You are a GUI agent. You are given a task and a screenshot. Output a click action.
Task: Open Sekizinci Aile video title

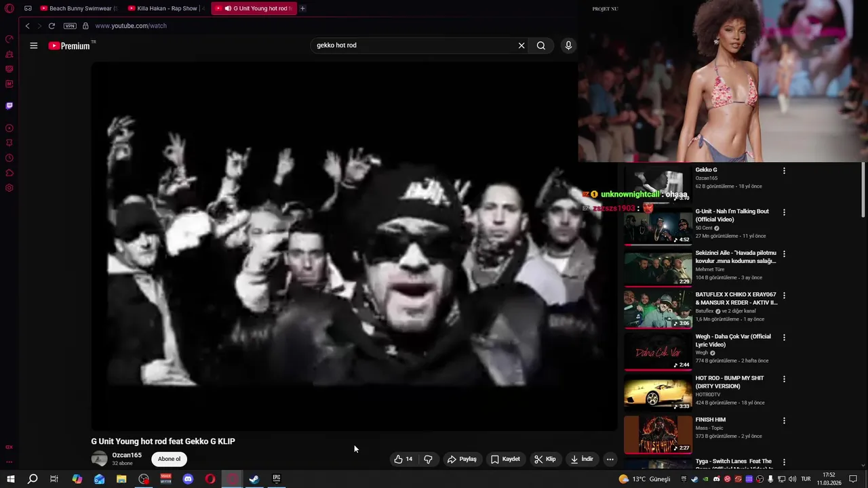[x=736, y=257]
